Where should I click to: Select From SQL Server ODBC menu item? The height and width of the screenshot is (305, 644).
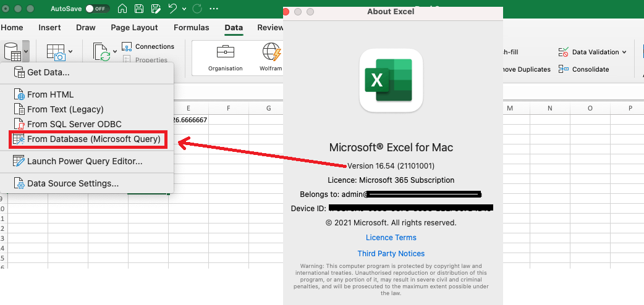click(87, 124)
